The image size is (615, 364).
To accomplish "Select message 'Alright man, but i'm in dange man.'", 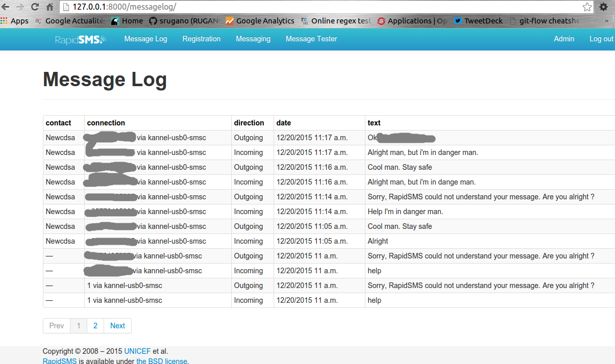I will click(422, 182).
